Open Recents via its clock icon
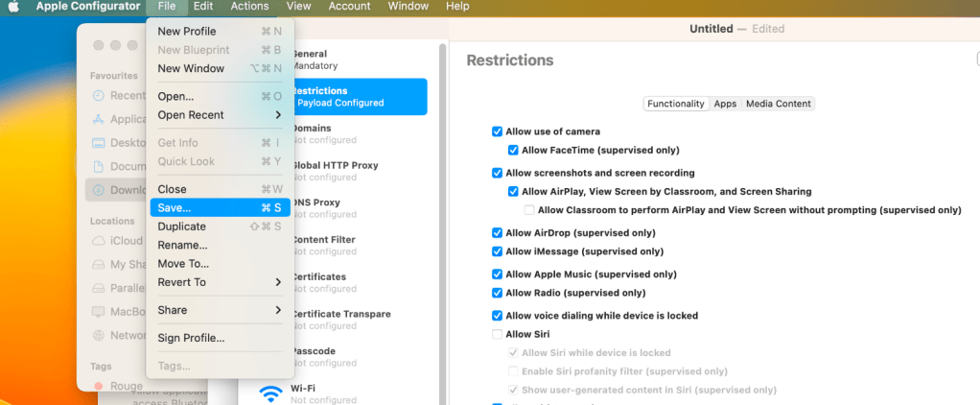Viewport: 980px width, 405px height. click(x=99, y=95)
